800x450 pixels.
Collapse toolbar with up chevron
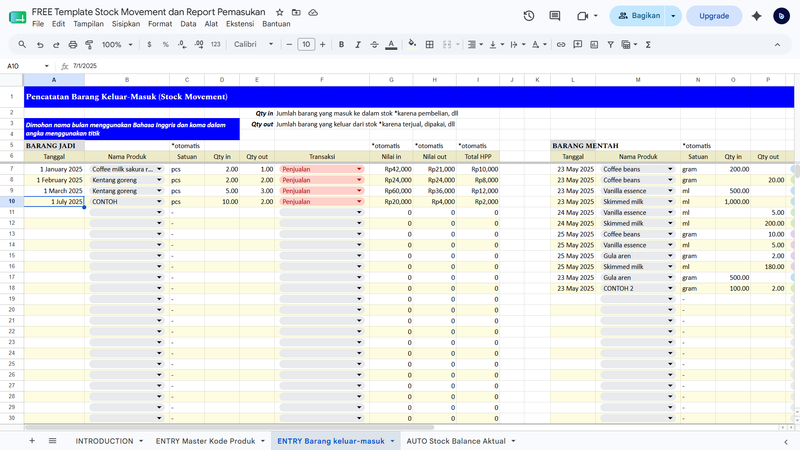(777, 45)
